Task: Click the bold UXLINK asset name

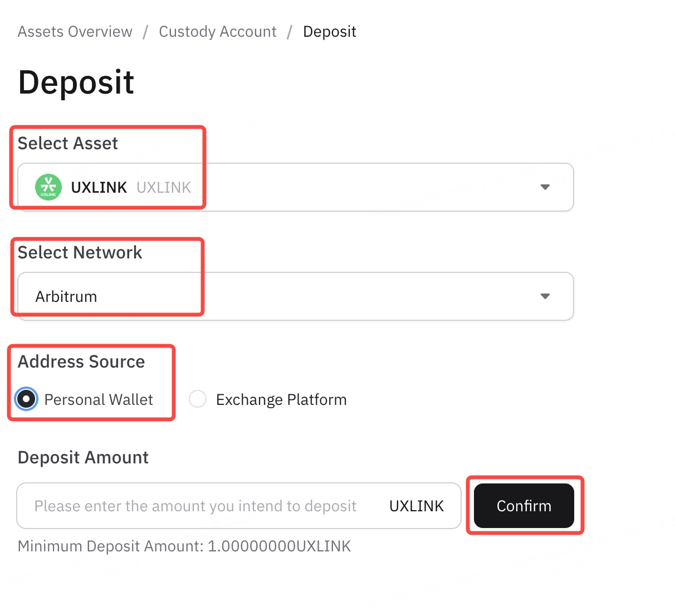Action: pyautogui.click(x=99, y=188)
